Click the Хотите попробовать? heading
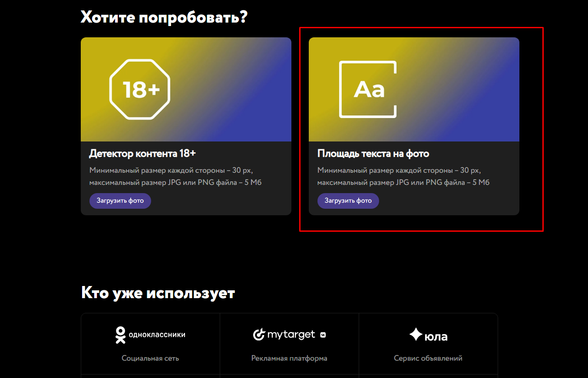This screenshot has height=378, width=588. pyautogui.click(x=164, y=17)
